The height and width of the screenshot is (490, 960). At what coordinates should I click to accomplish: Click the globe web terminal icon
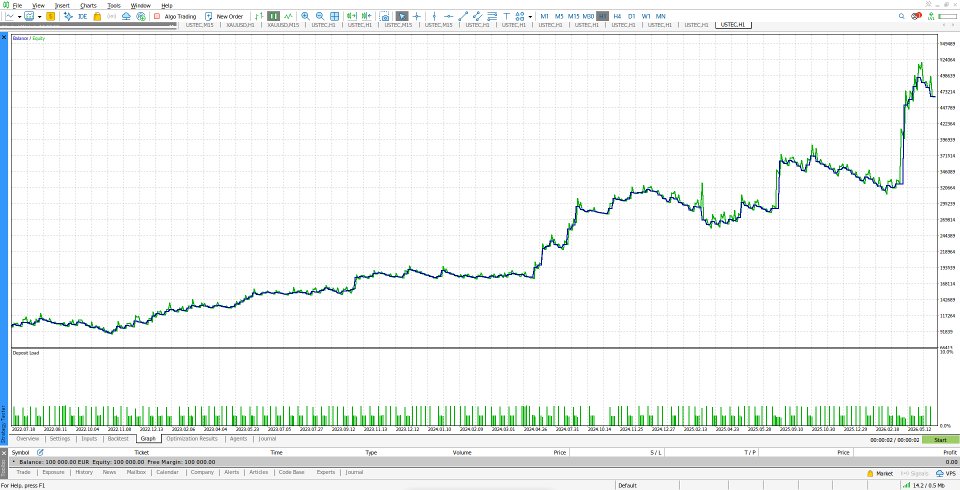pos(141,16)
